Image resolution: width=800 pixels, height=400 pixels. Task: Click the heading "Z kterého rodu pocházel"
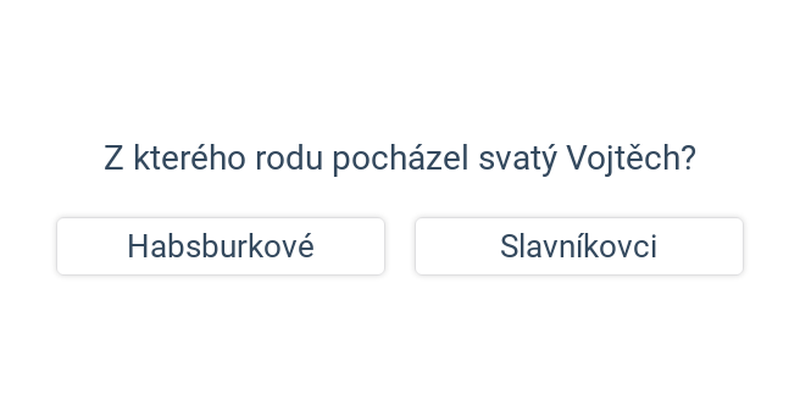click(286, 159)
